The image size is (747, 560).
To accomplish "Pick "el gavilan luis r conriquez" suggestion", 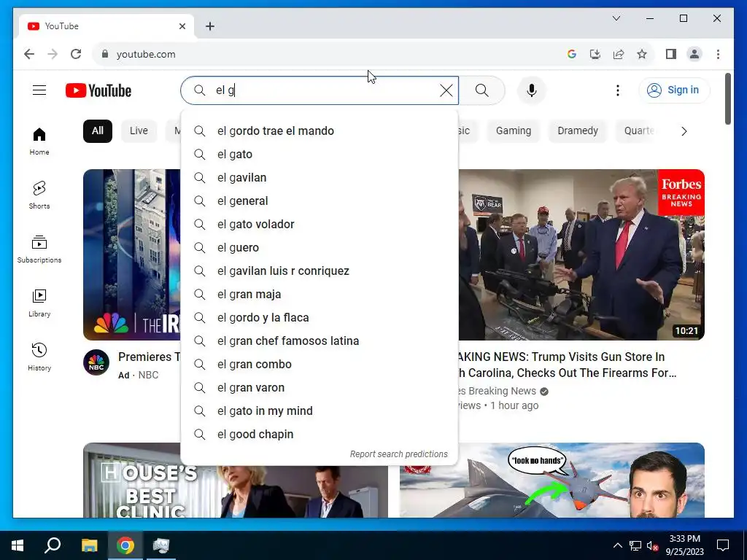I will coord(320,271).
